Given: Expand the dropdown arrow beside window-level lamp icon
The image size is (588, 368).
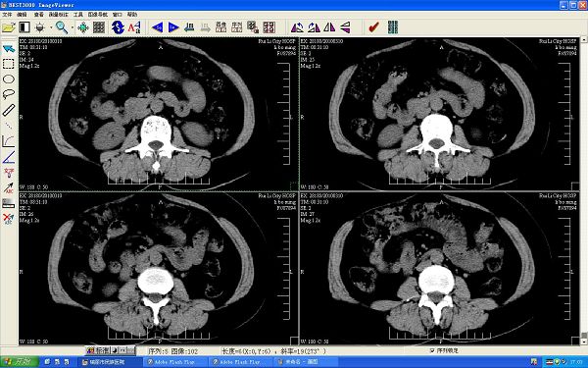Looking at the screenshot, I should [x=51, y=27].
